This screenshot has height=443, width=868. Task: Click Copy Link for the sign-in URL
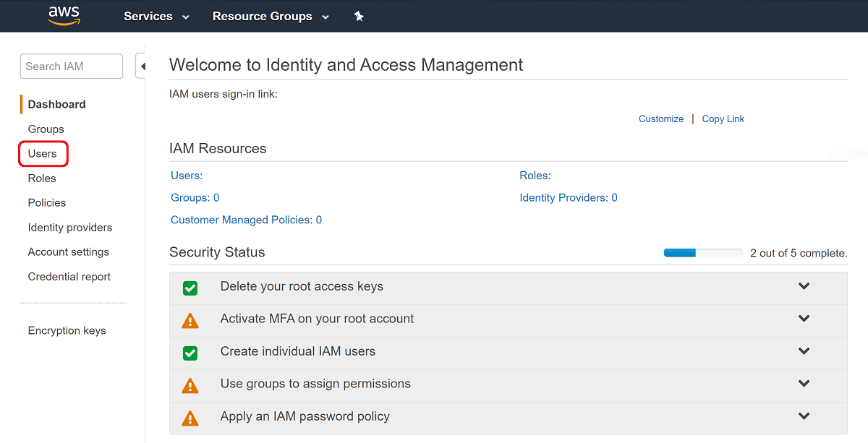pyautogui.click(x=723, y=119)
